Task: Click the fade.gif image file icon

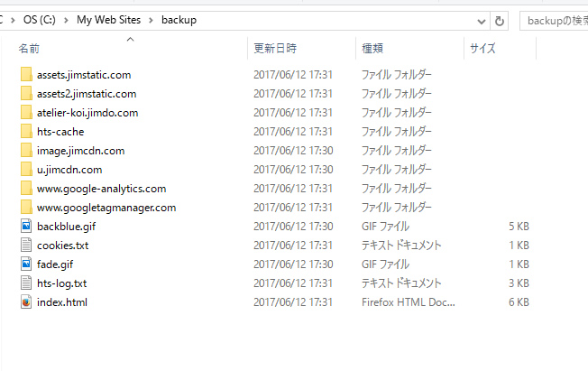Action: 26,264
